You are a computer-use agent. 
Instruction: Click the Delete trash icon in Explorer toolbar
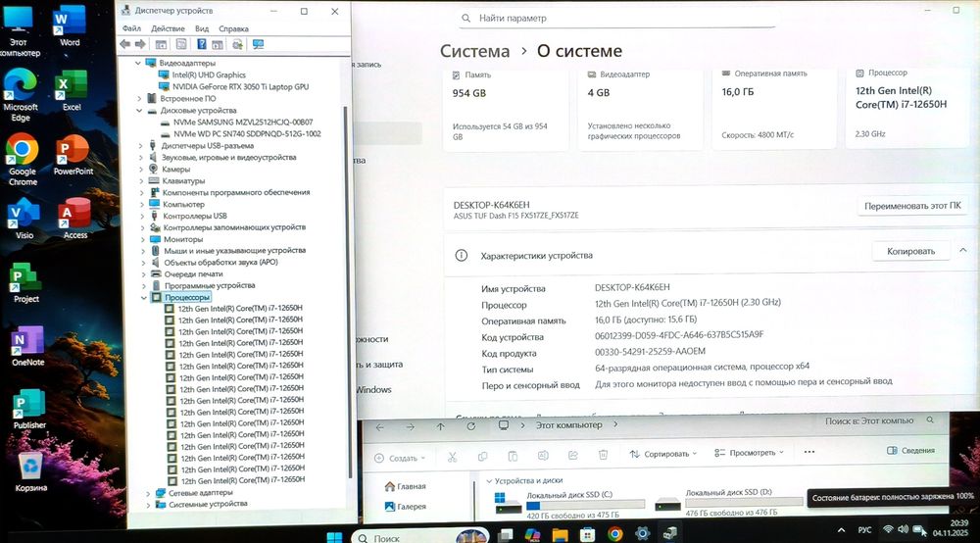pyautogui.click(x=603, y=454)
